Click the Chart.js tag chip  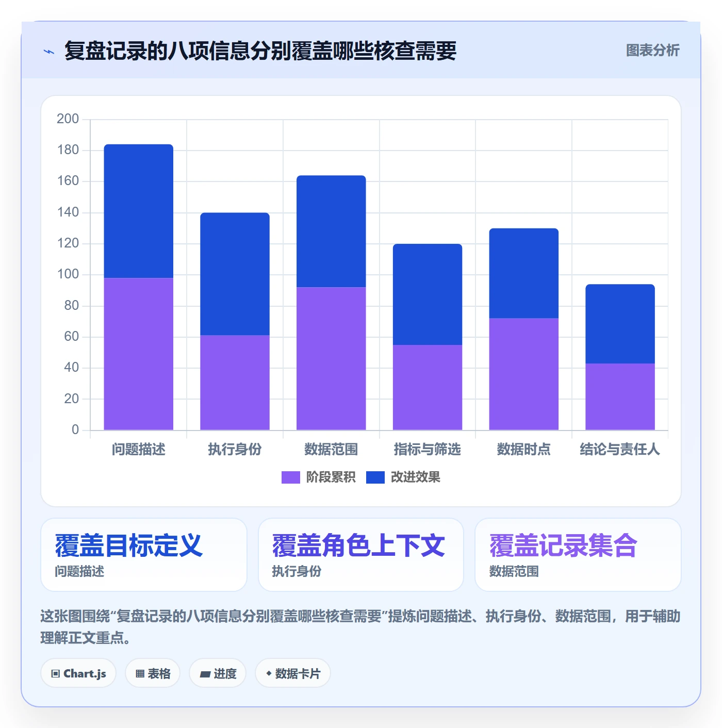[x=78, y=673]
